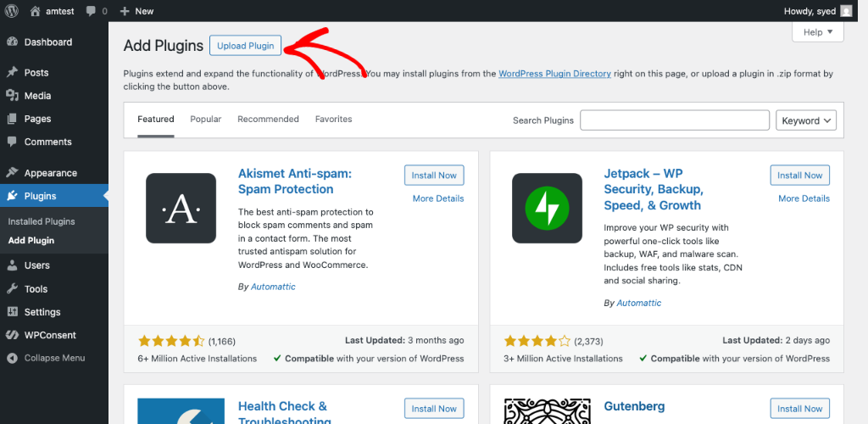The image size is (868, 424).
Task: Click the Tools wrench icon in sidebar
Action: 12,289
